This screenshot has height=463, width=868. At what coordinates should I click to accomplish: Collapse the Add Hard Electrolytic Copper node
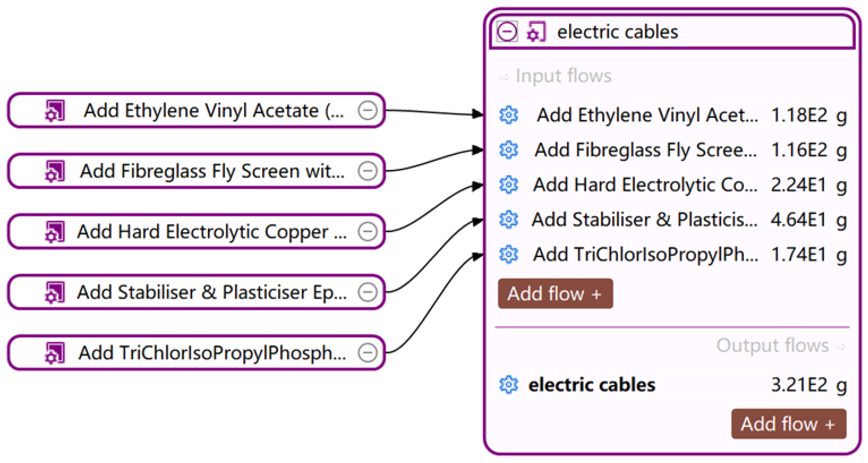coord(367,232)
